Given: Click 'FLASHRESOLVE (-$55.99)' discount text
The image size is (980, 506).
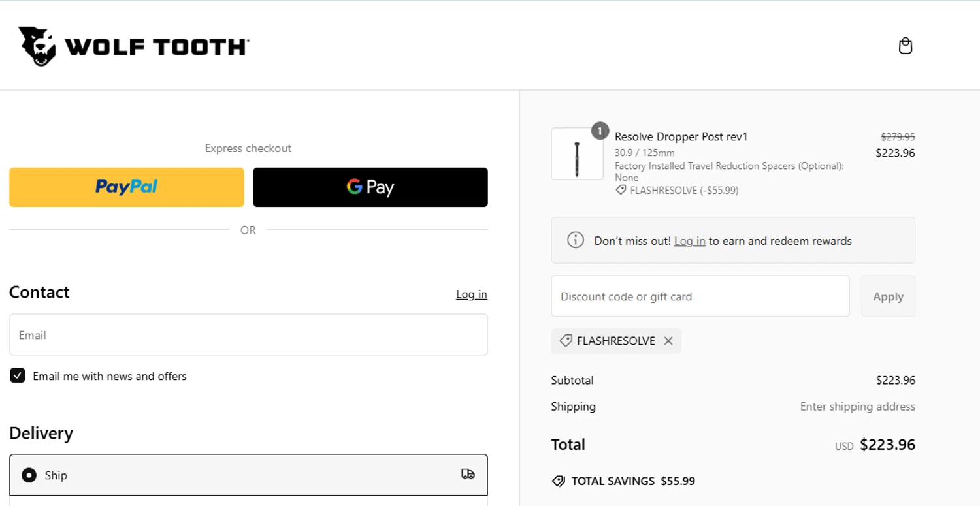Looking at the screenshot, I should point(684,191).
